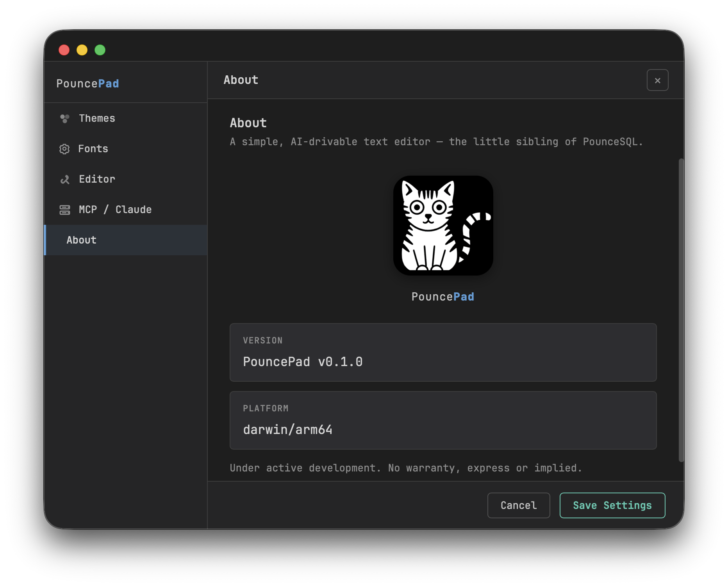Click the "Under active development" disclaimer text
Screen dimensions: 728x587
tap(406, 468)
